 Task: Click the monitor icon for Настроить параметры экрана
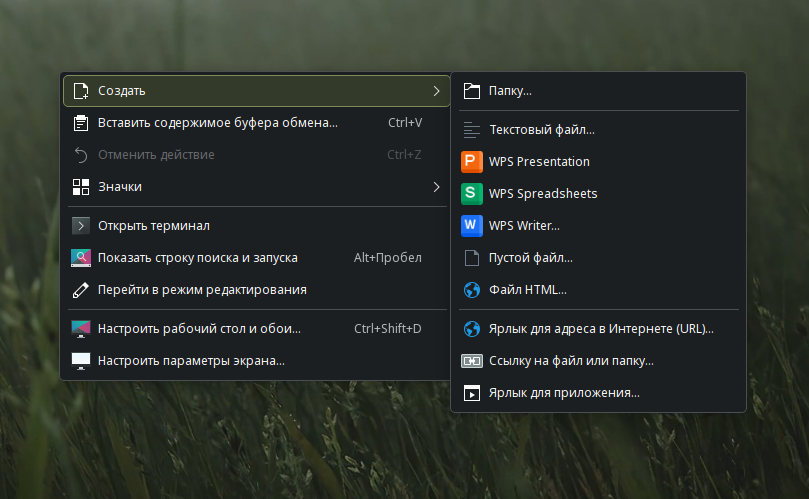81,361
